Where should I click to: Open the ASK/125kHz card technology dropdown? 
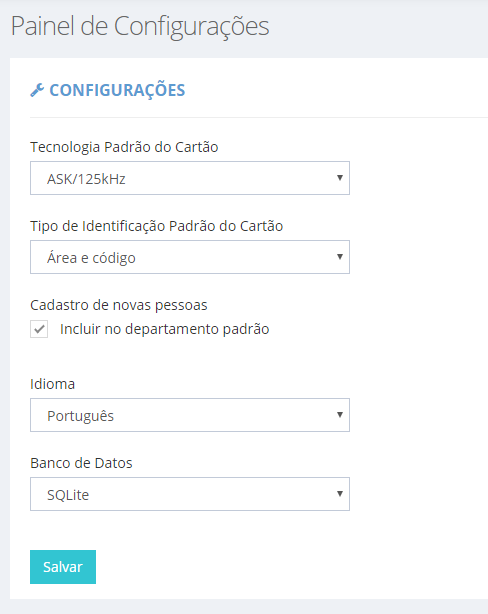click(190, 178)
